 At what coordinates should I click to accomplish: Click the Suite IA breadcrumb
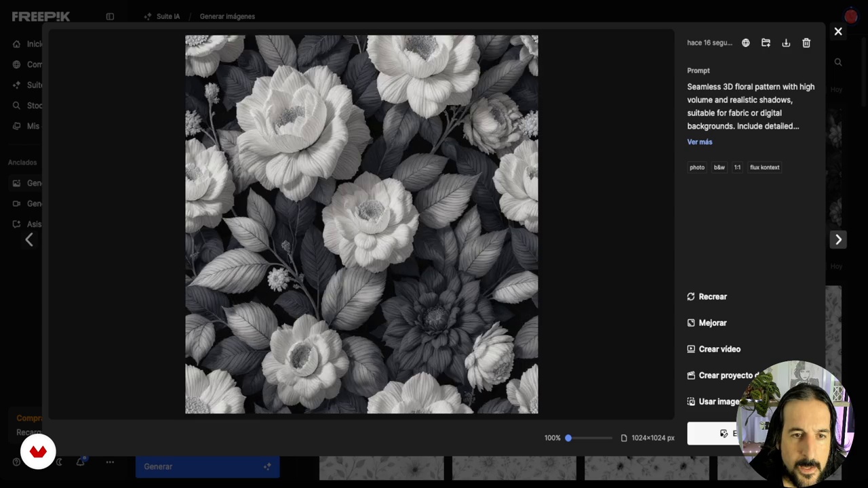click(167, 16)
